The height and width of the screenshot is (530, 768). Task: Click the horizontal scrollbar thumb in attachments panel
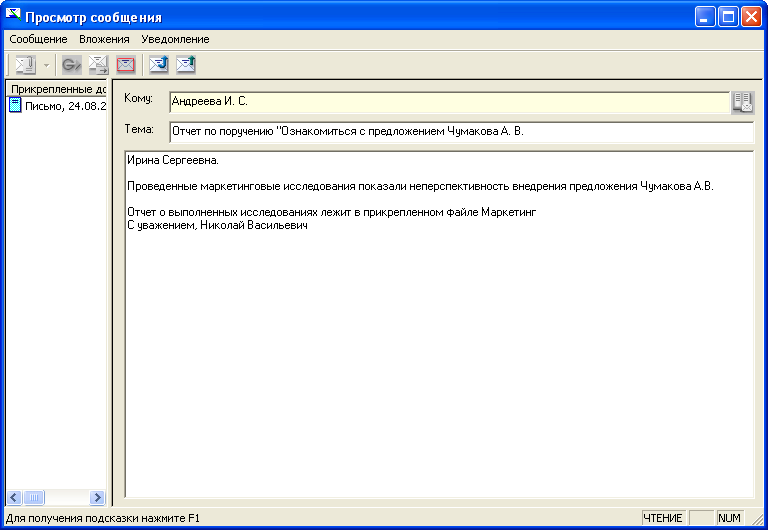pyautogui.click(x=34, y=498)
